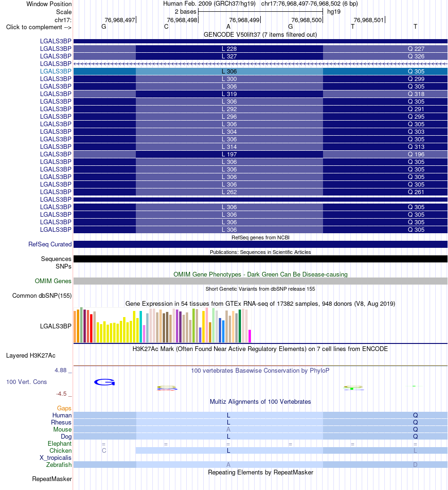Screen dimensions: 448x490
Task: Click the D residue in Zebrafish row
Action: click(x=415, y=465)
